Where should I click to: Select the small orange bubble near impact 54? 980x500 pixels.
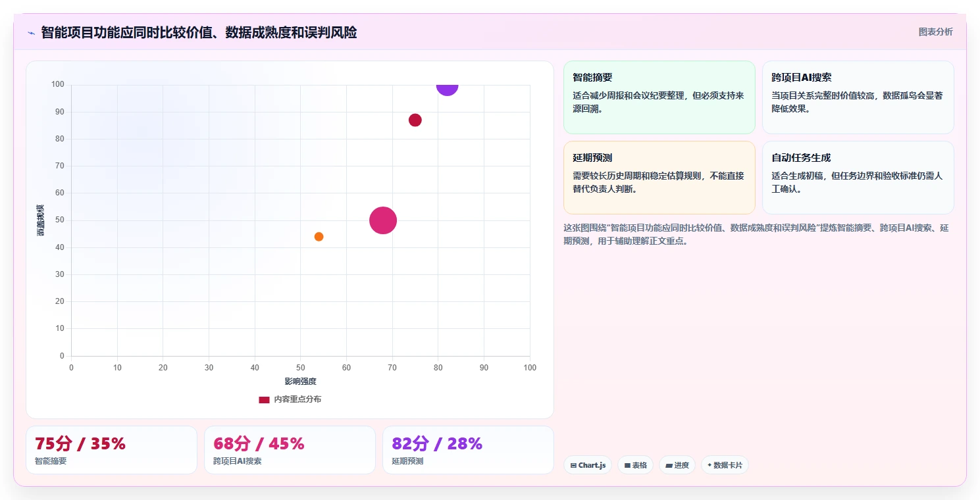point(319,237)
